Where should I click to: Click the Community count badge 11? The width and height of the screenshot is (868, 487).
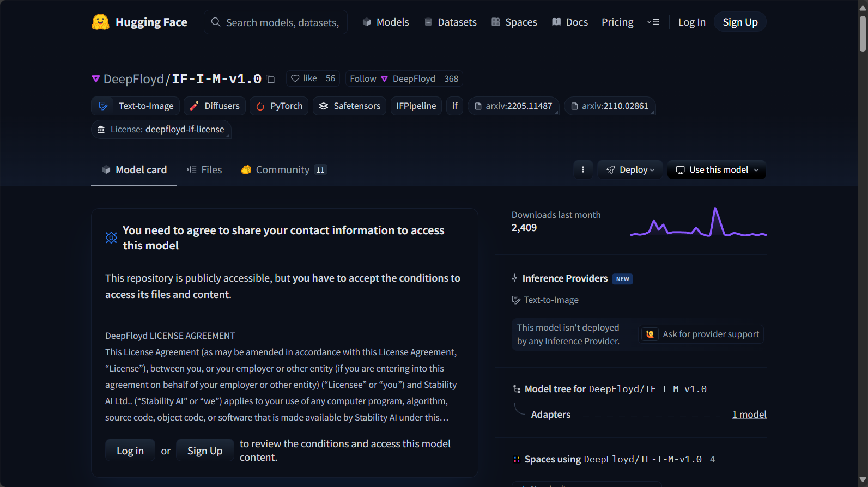(320, 170)
